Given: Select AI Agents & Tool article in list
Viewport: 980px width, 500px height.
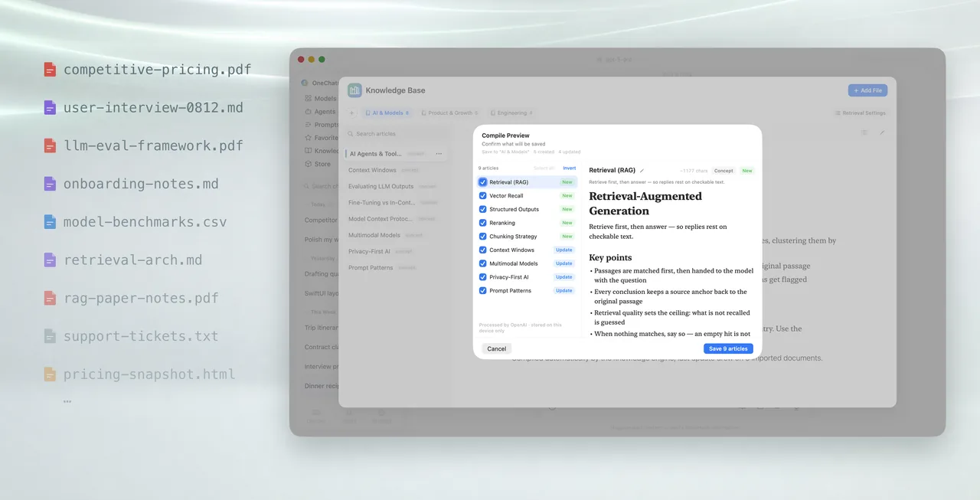Looking at the screenshot, I should [396, 154].
